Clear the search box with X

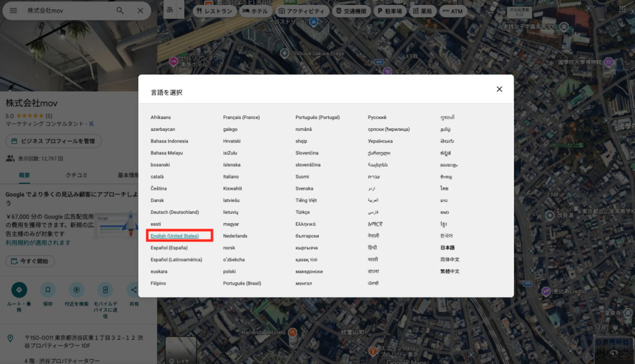(140, 11)
